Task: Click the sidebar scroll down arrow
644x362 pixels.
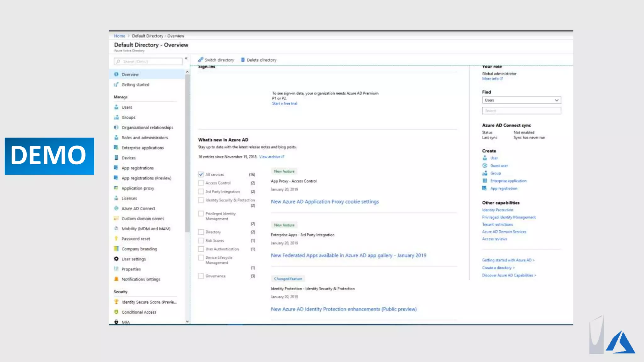Action: tap(187, 321)
